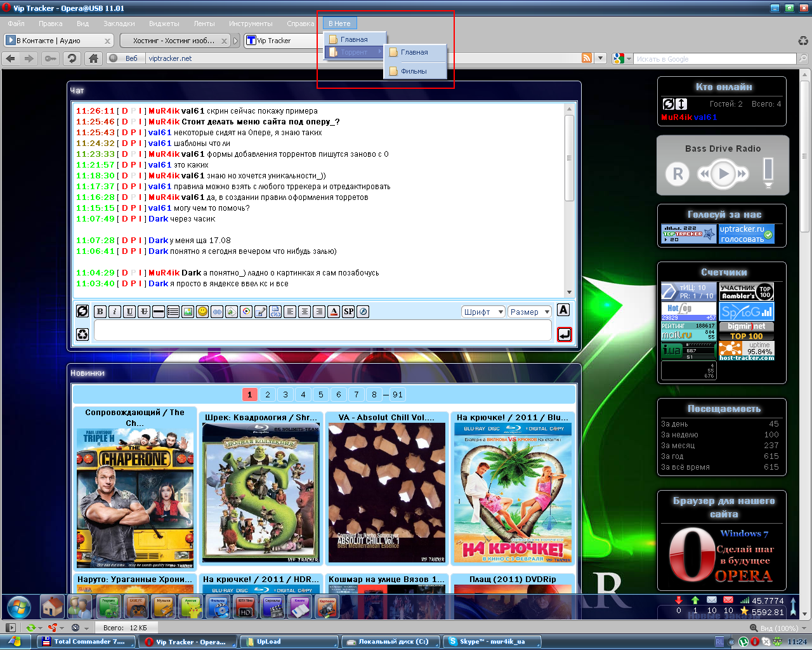Viewport: 812px width, 650px height.
Task: Refresh the chat with the reload icon
Action: click(82, 311)
